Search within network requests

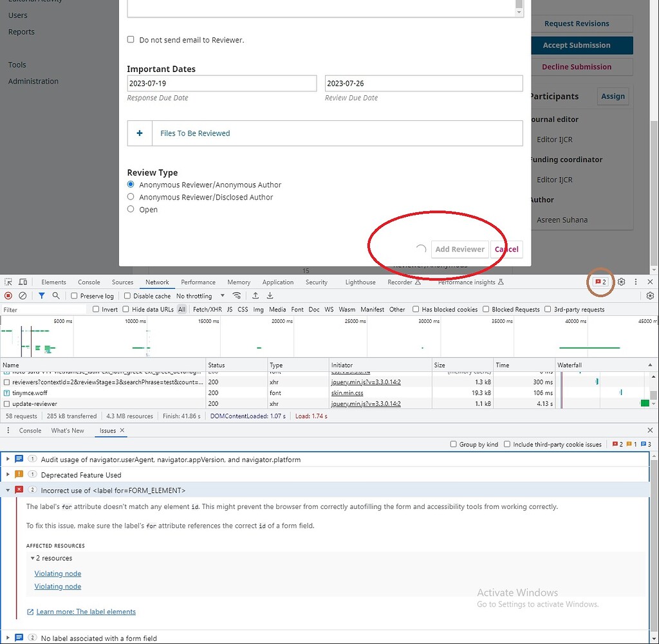pos(56,295)
